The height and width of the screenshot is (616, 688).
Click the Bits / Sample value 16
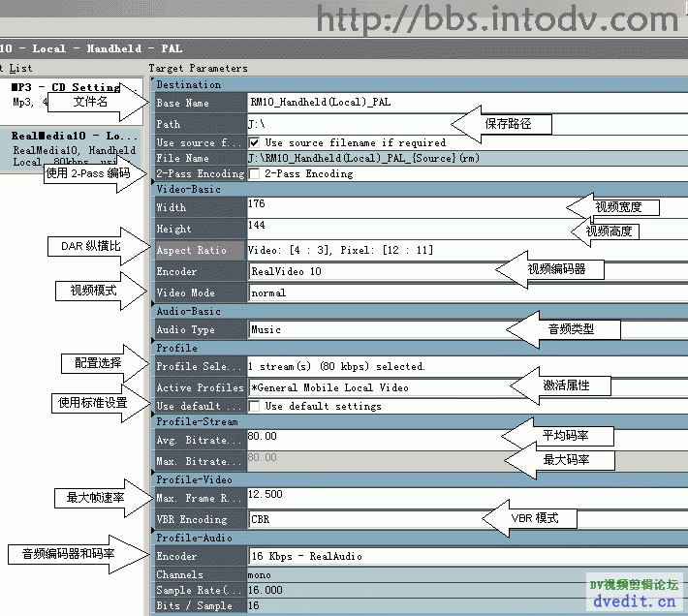[254, 606]
